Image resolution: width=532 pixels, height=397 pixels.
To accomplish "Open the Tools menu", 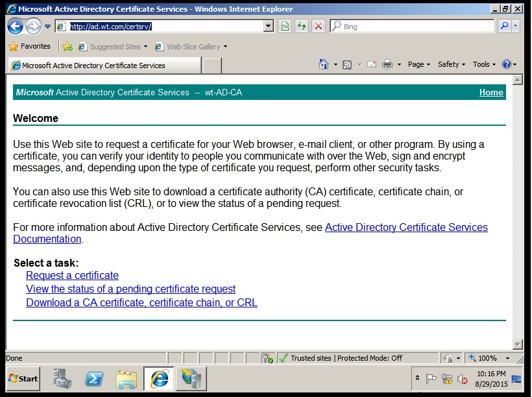I will (x=484, y=64).
